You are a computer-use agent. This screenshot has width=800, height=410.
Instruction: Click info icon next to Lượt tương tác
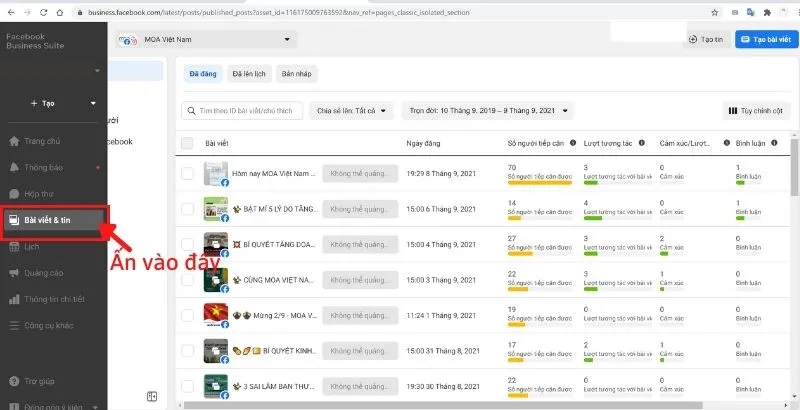(641, 143)
